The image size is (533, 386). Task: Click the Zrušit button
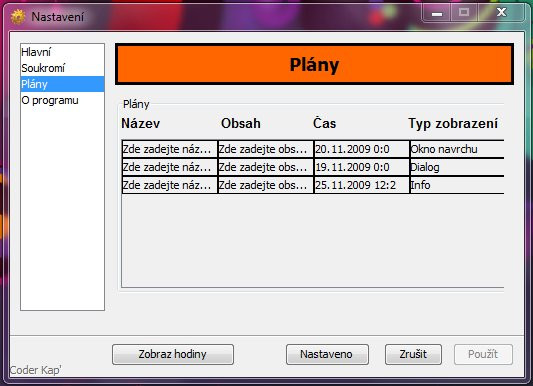tap(413, 354)
